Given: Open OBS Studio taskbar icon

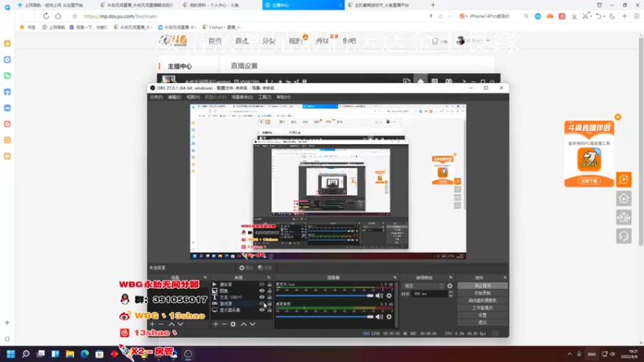Looking at the screenshot, I should point(188,354).
